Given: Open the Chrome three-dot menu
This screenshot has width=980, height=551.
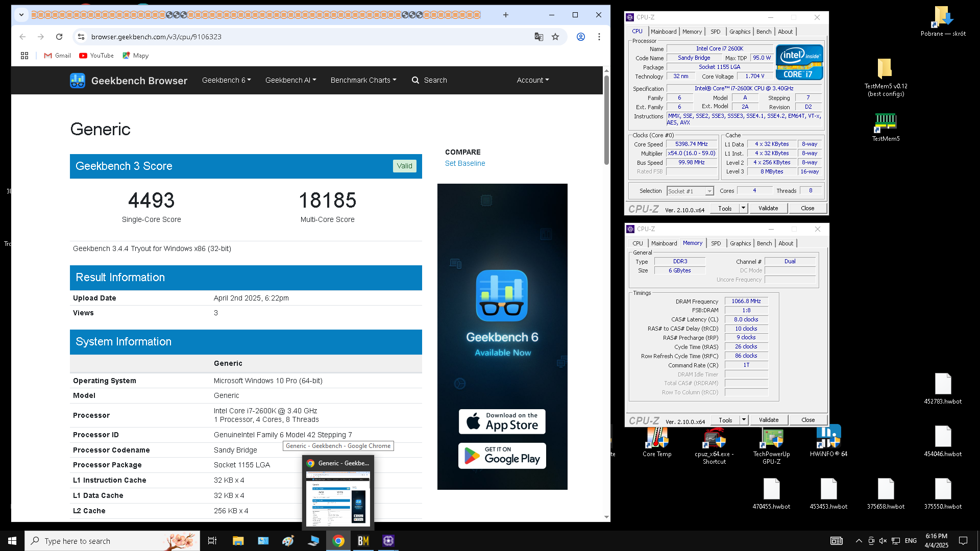Looking at the screenshot, I should coord(599,37).
